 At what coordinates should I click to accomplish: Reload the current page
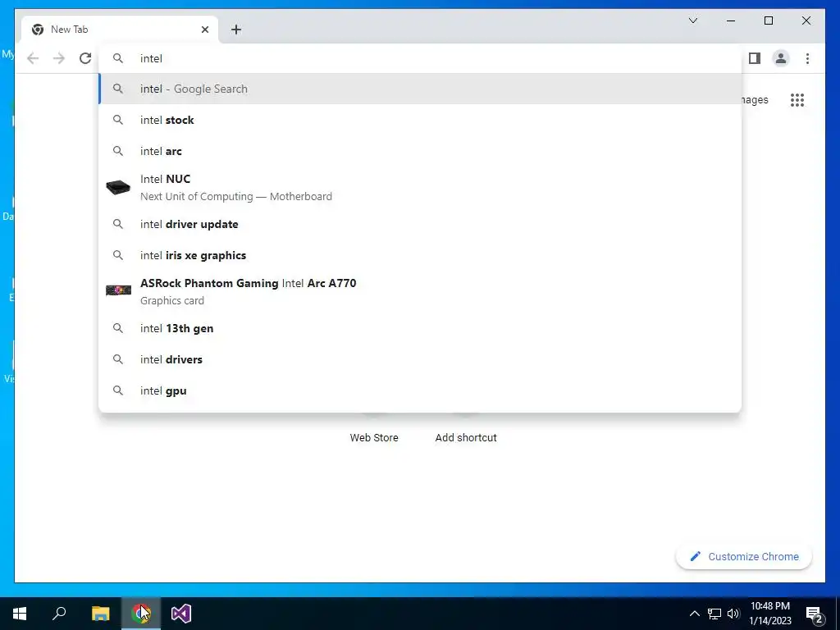point(85,58)
